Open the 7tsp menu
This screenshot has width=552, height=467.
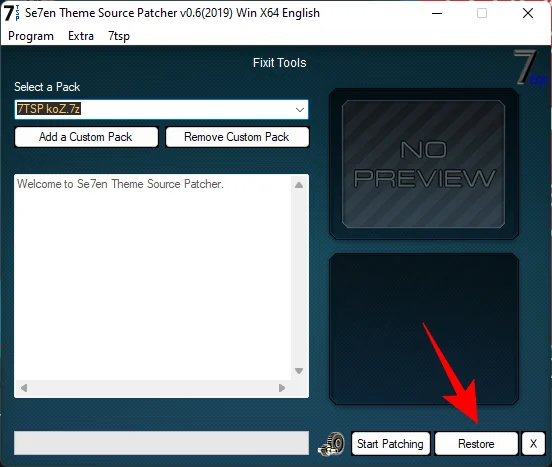119,36
